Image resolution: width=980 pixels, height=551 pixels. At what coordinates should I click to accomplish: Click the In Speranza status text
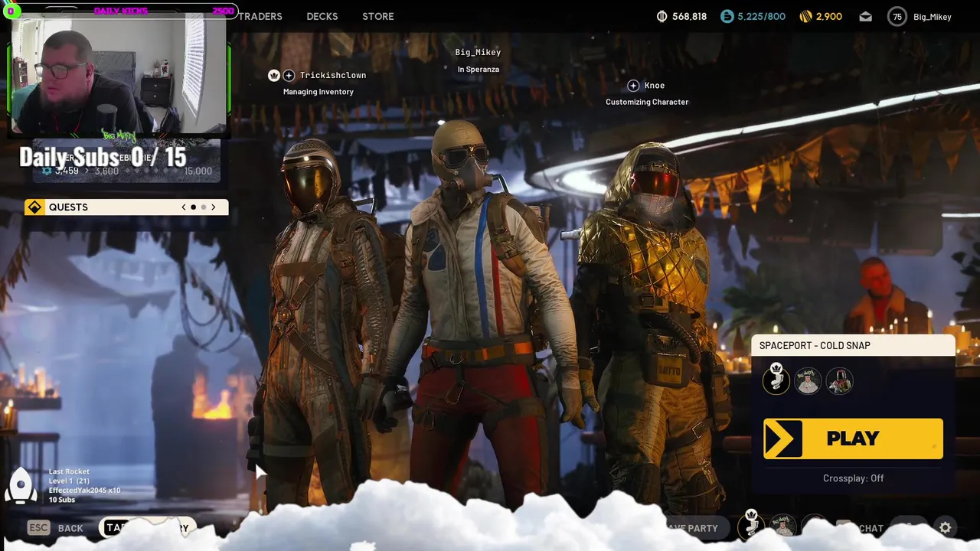click(479, 70)
